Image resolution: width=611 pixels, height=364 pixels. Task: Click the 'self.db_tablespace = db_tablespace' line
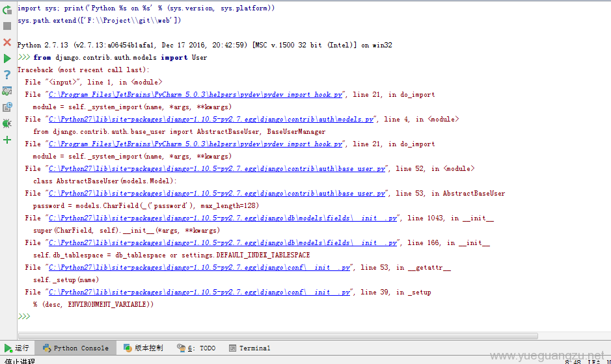(x=171, y=255)
